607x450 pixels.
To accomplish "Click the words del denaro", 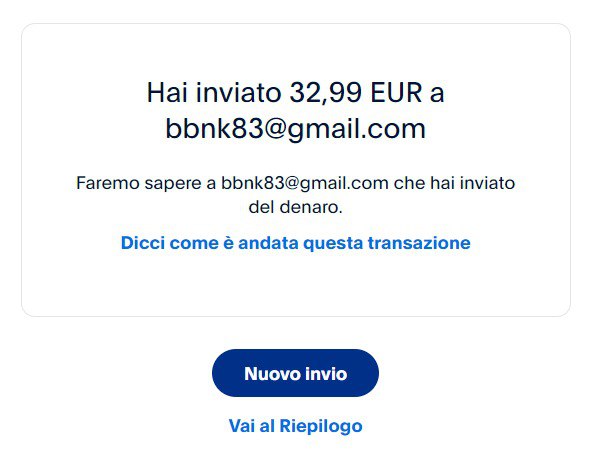I will click(295, 207).
